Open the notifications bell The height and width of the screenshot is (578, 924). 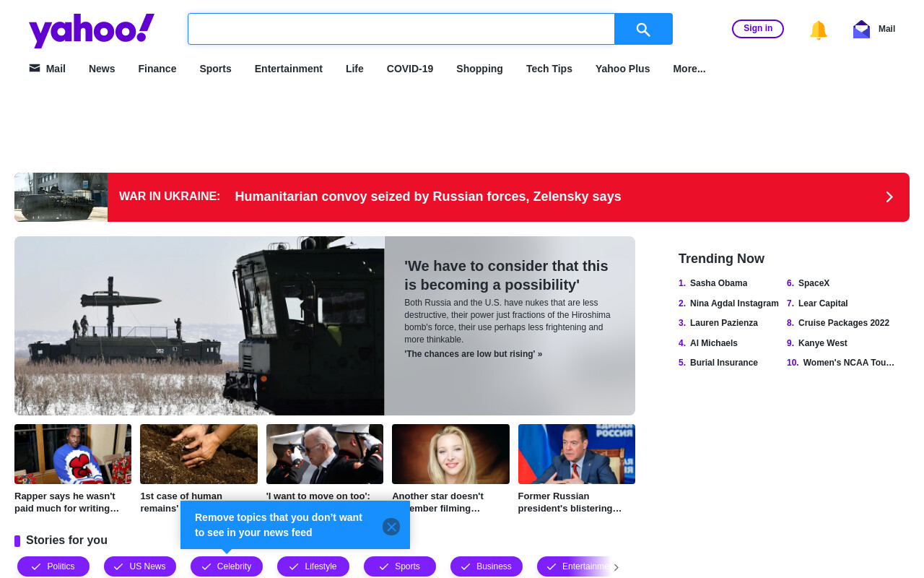tap(818, 30)
